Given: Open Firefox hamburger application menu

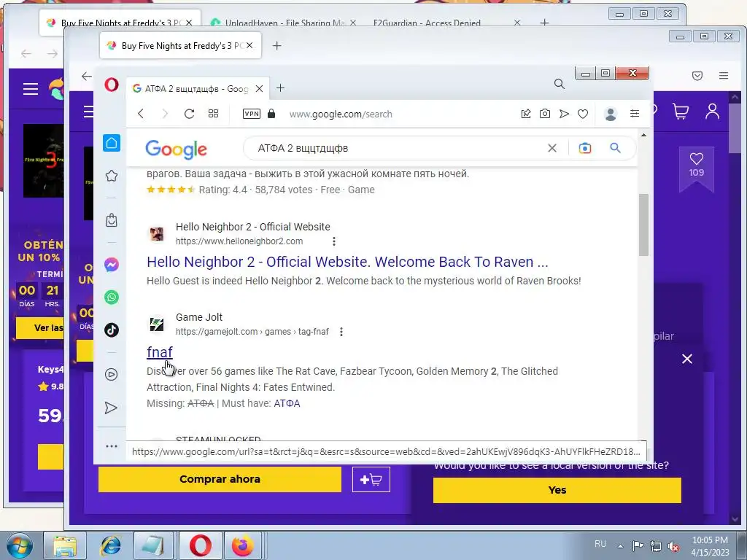Looking at the screenshot, I should pos(724,76).
